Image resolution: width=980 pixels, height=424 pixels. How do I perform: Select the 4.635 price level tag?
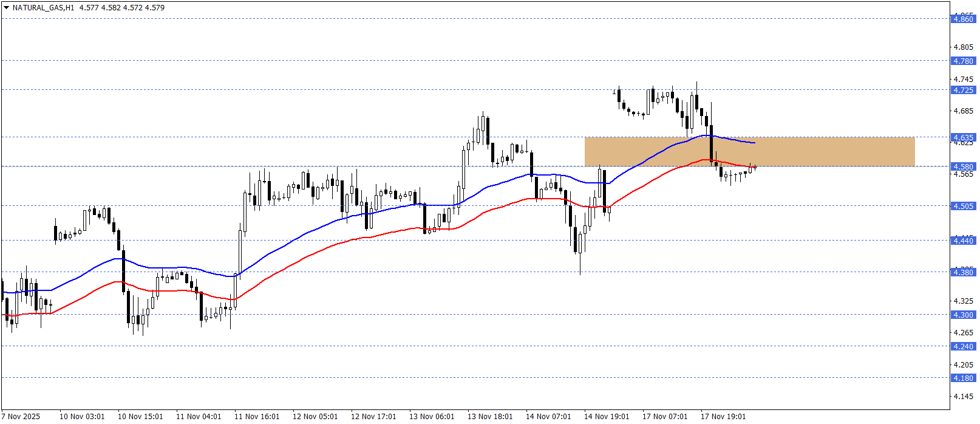(x=962, y=137)
